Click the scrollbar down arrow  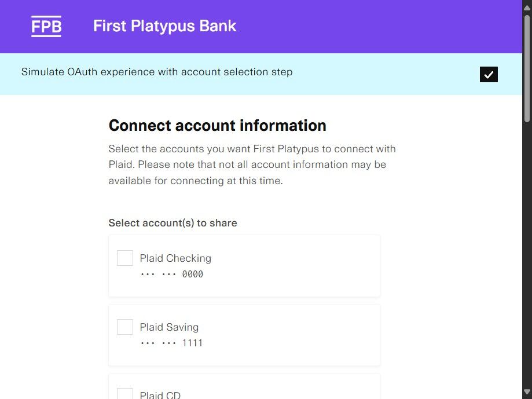coord(527,394)
